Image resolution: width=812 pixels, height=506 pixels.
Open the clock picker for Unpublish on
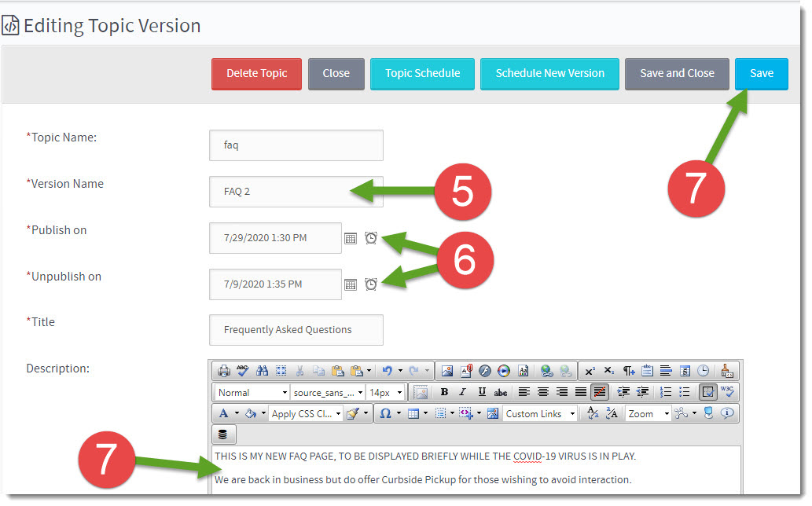tap(370, 284)
